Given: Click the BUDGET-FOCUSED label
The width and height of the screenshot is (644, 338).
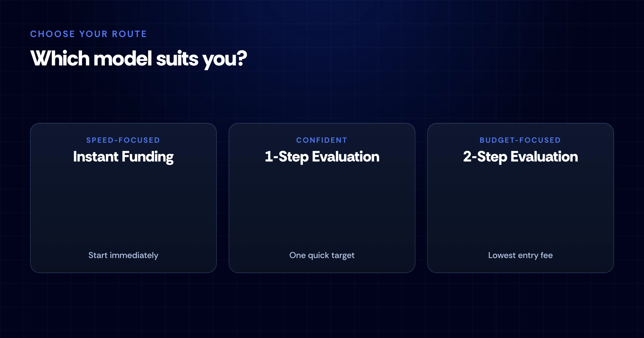Looking at the screenshot, I should coord(520,140).
